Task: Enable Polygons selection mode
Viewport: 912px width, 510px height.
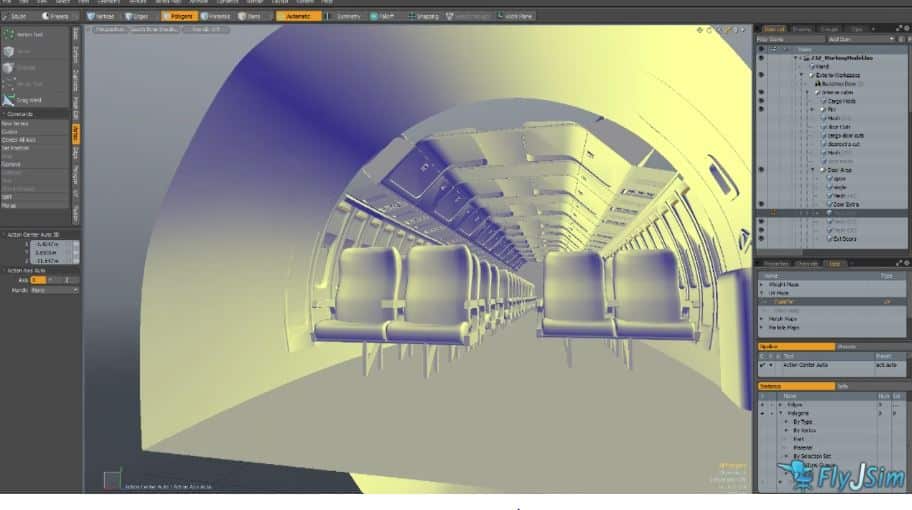Action: pyautogui.click(x=179, y=16)
